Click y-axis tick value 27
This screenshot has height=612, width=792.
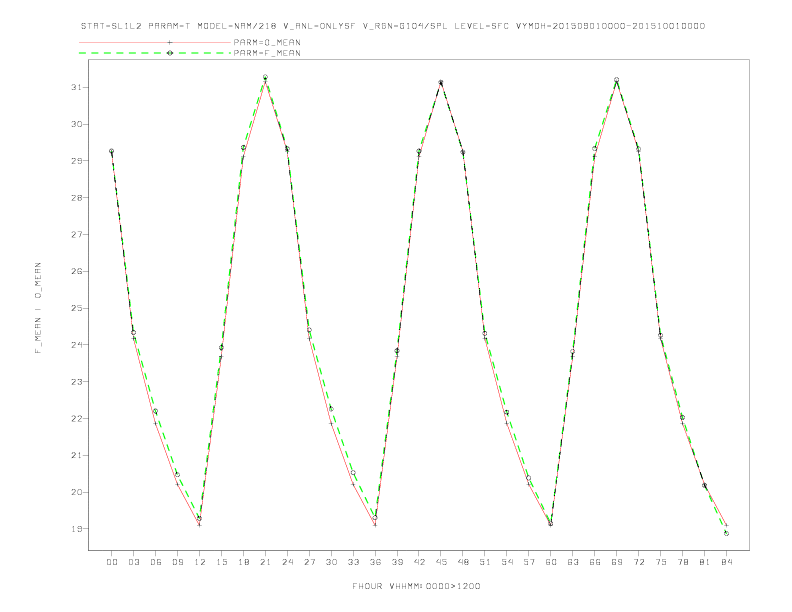pos(76,234)
